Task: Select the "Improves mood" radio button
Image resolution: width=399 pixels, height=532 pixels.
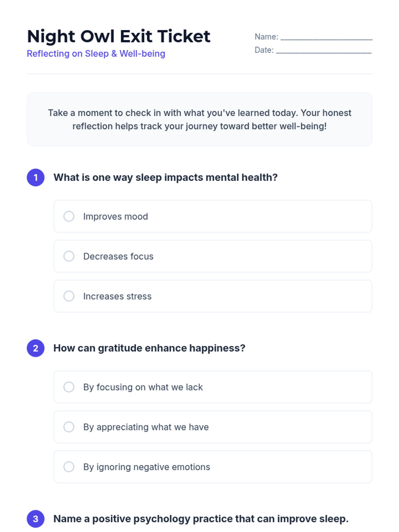Action: (69, 216)
